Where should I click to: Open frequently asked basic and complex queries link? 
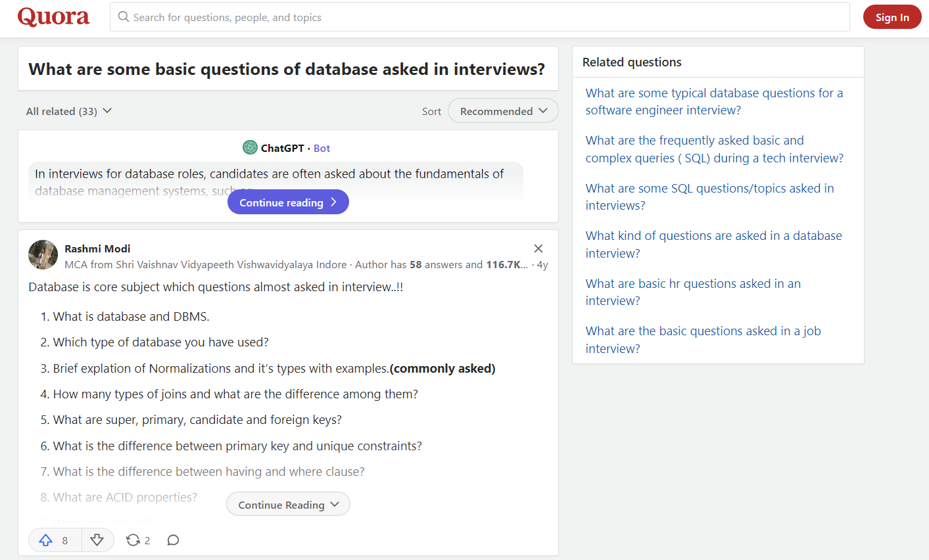(715, 149)
